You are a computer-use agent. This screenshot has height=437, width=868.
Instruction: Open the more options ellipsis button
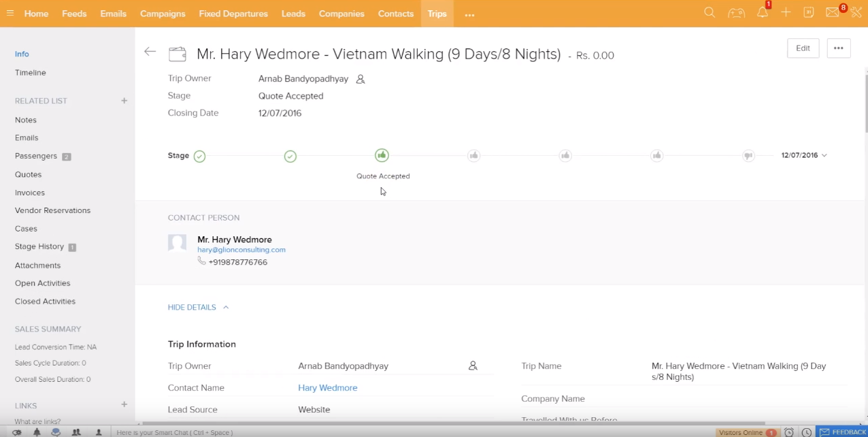coord(838,48)
